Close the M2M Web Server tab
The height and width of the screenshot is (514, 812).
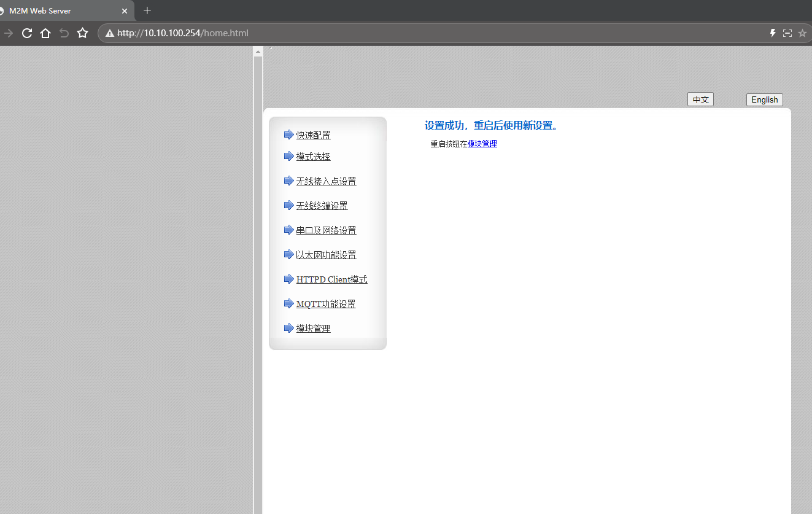125,11
